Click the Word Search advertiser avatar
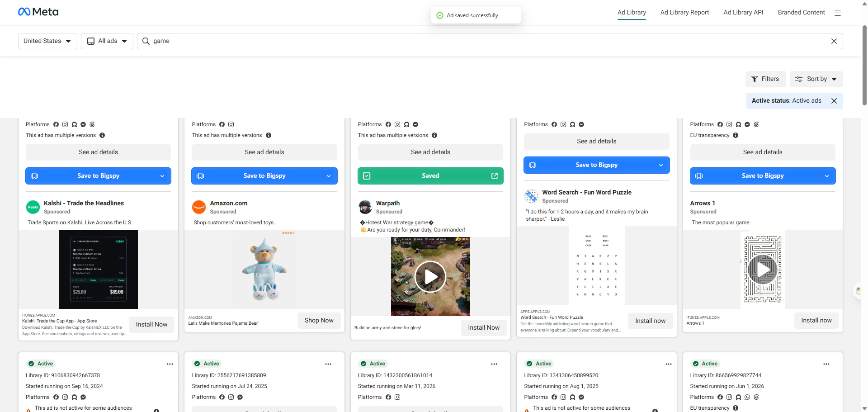The image size is (868, 412). 531,196
